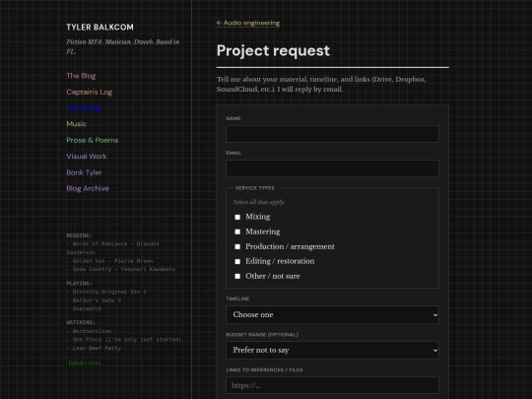Click 'Northernlion' watching entry

[89, 331]
